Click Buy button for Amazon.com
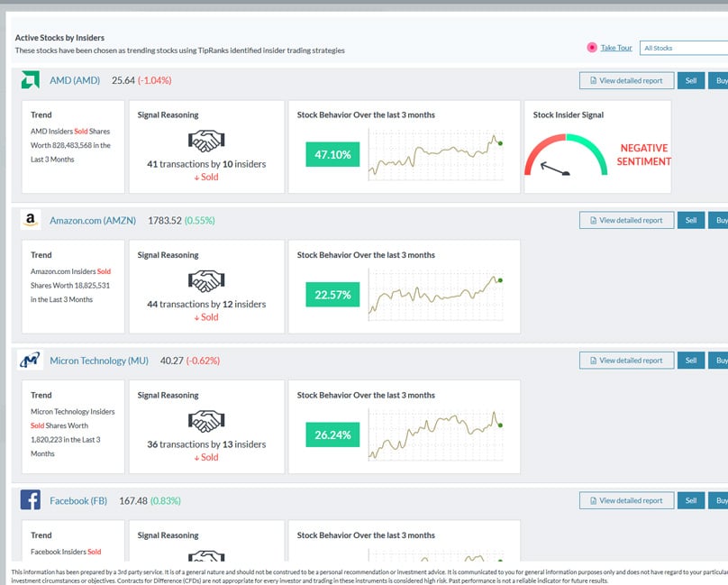 point(718,220)
